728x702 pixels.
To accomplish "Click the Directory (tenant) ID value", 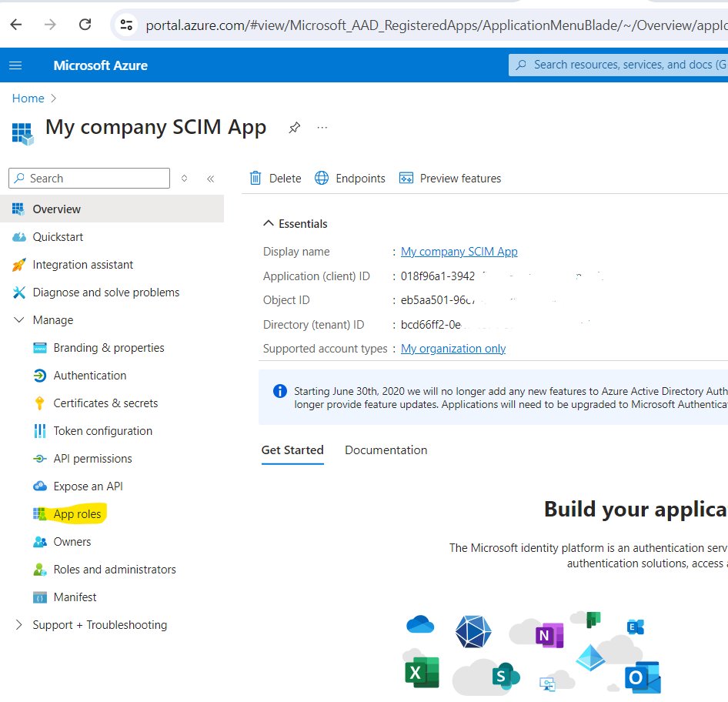I will tap(431, 325).
